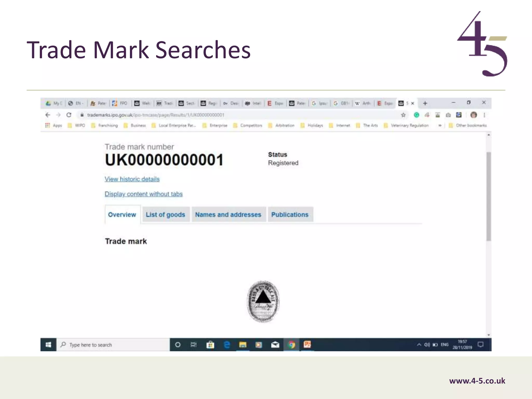Open Microsoft Edge from the taskbar

227,345
